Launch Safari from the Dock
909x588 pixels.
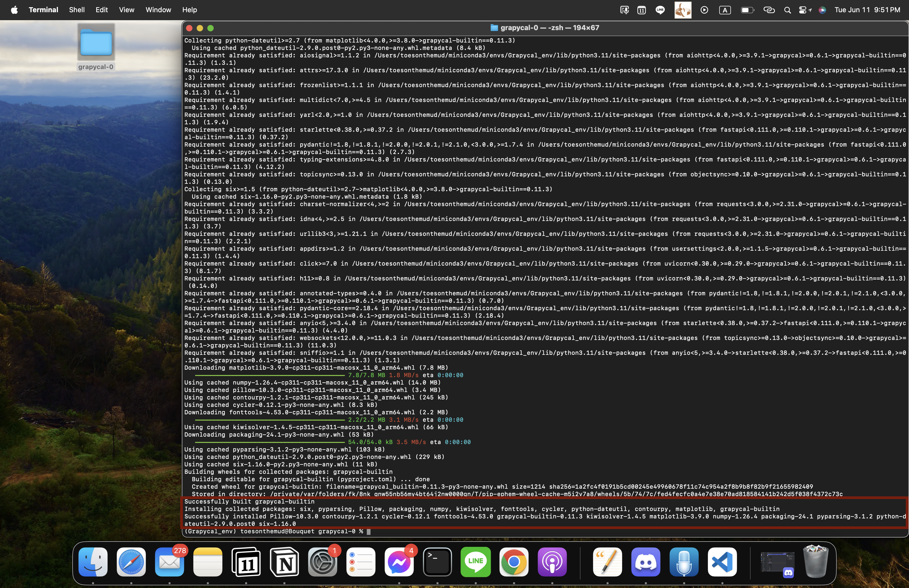[x=131, y=562]
